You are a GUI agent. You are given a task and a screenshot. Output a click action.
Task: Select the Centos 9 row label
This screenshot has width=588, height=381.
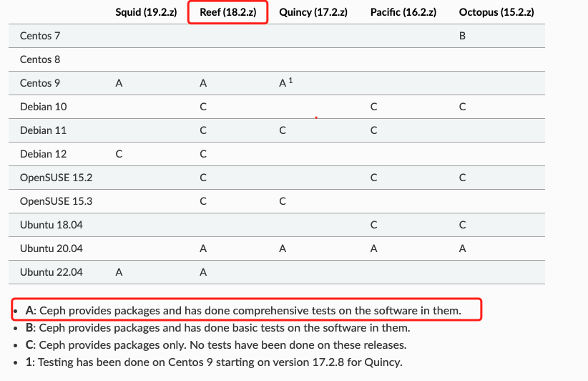pyautogui.click(x=40, y=83)
